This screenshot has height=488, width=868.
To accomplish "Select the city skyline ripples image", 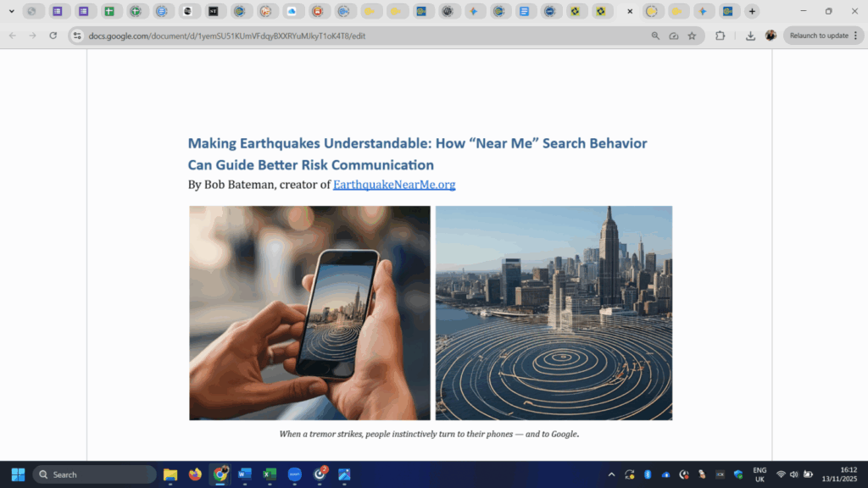I will [554, 313].
